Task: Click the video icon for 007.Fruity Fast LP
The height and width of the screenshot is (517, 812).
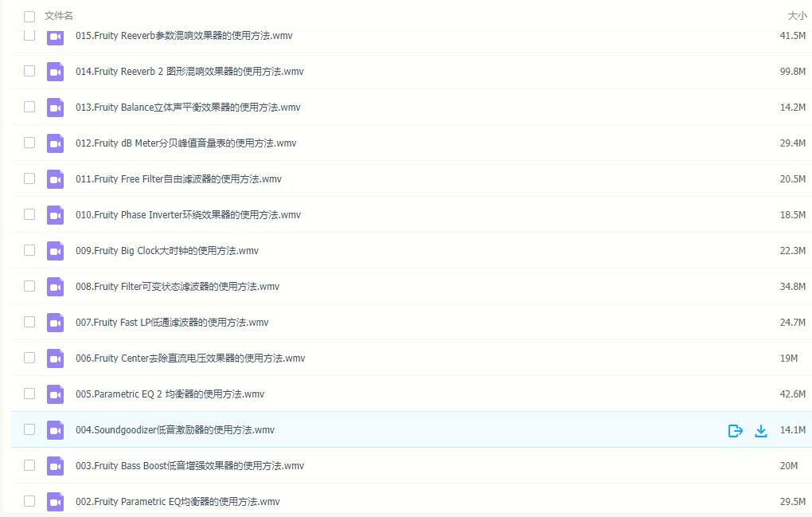Action: pyautogui.click(x=56, y=322)
